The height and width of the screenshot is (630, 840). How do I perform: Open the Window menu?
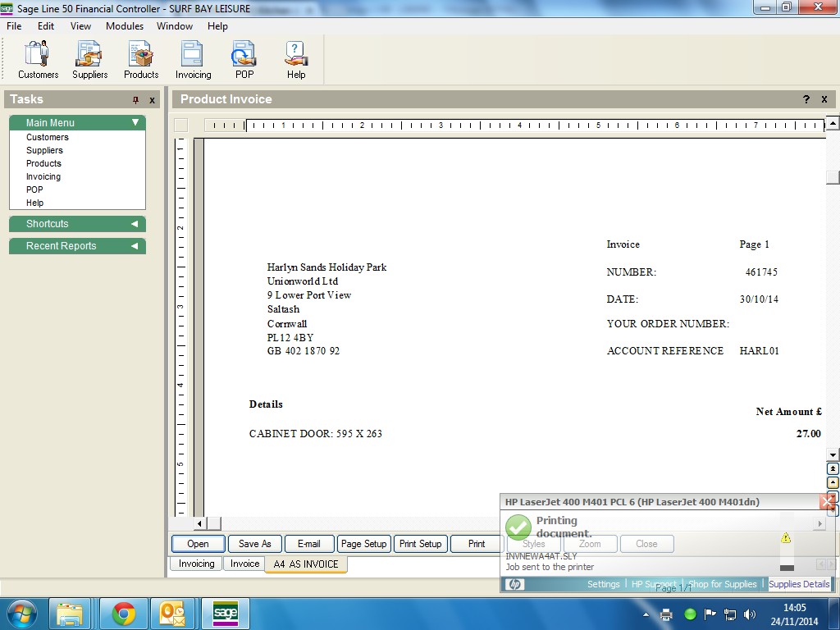click(x=174, y=25)
